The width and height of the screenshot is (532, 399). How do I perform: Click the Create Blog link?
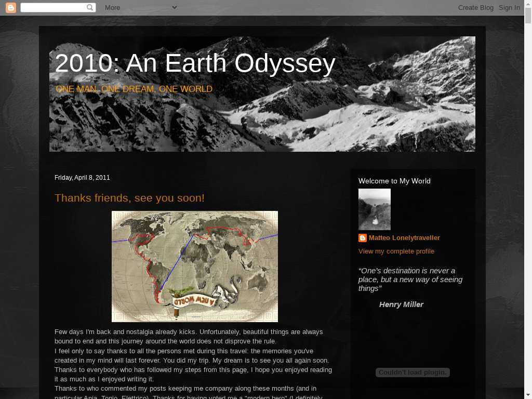click(475, 8)
